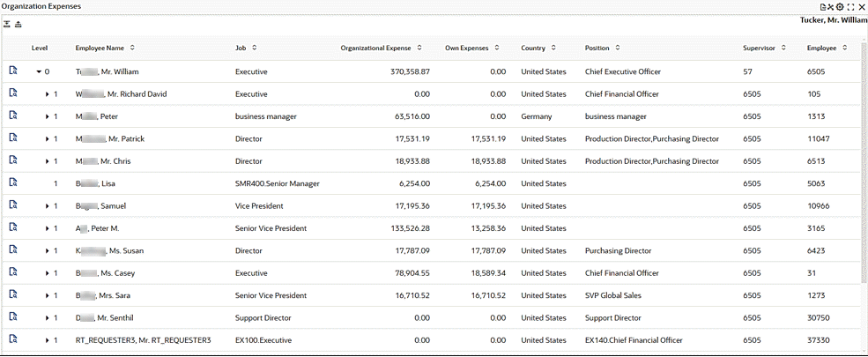This screenshot has height=357, width=868.
Task: Expand Organization Expenses panel to fullscreen
Action: (x=851, y=6)
